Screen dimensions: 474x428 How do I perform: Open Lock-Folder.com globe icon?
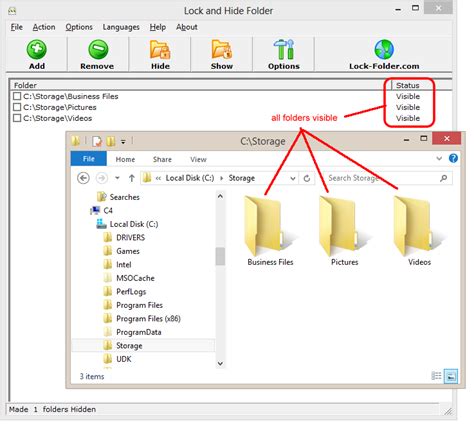pyautogui.click(x=384, y=50)
